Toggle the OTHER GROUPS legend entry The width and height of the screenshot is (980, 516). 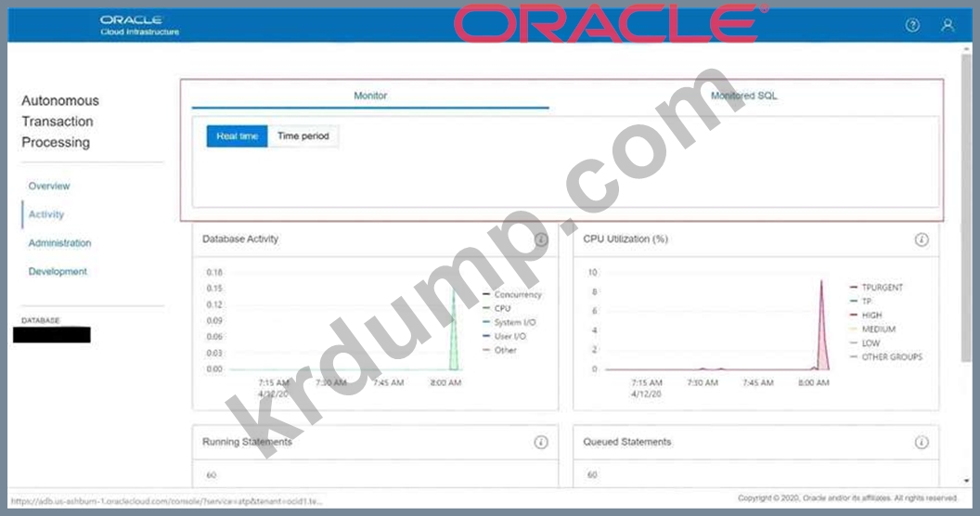[x=886, y=356]
